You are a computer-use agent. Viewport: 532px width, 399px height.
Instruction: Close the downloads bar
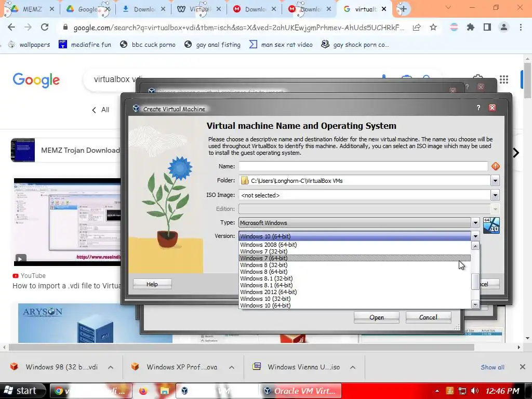point(523,367)
